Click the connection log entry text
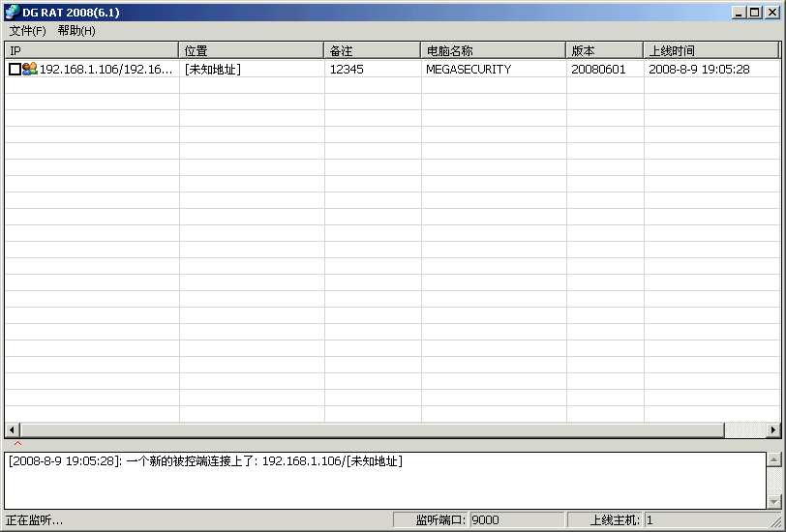The image size is (786, 532). [x=205, y=461]
